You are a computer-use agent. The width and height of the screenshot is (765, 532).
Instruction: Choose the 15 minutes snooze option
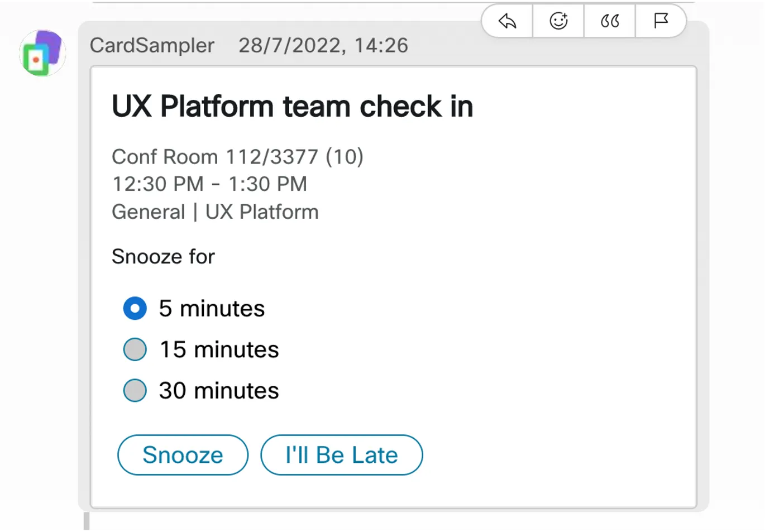coord(135,349)
